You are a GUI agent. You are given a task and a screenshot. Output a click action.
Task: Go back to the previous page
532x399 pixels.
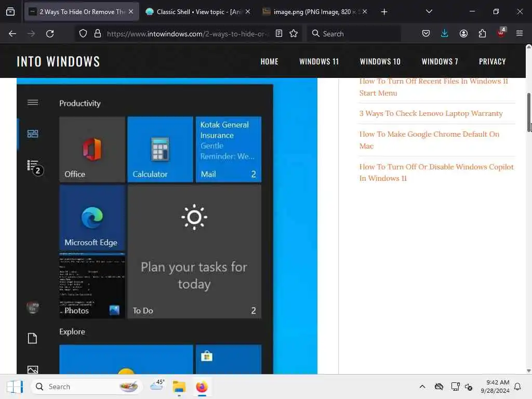(12, 34)
